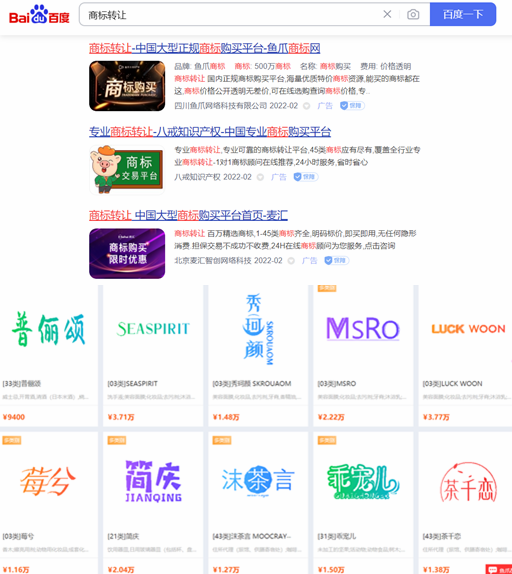Select the LUCK WOON trademark logo

[x=468, y=329]
